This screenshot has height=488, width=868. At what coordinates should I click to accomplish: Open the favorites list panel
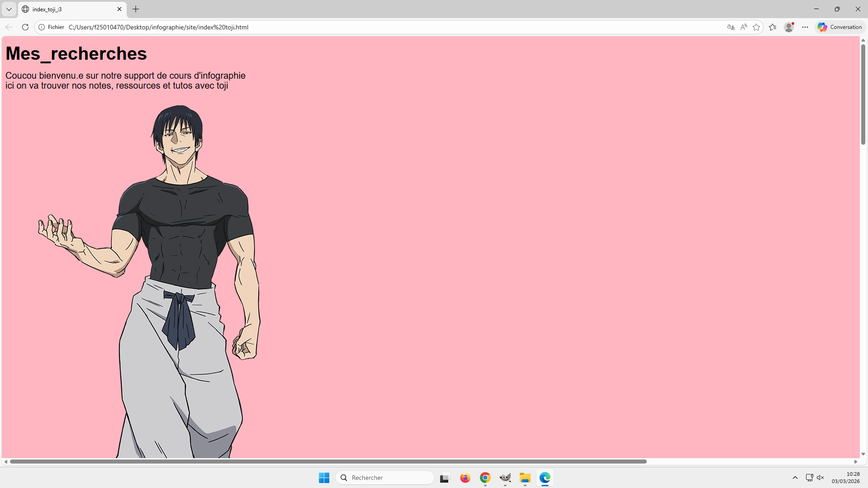click(773, 27)
